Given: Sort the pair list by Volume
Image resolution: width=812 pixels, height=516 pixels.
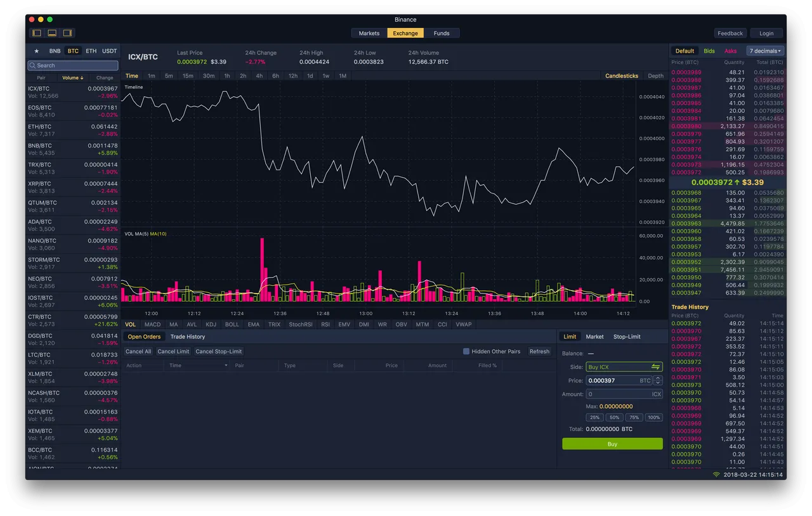Looking at the screenshot, I should point(73,78).
